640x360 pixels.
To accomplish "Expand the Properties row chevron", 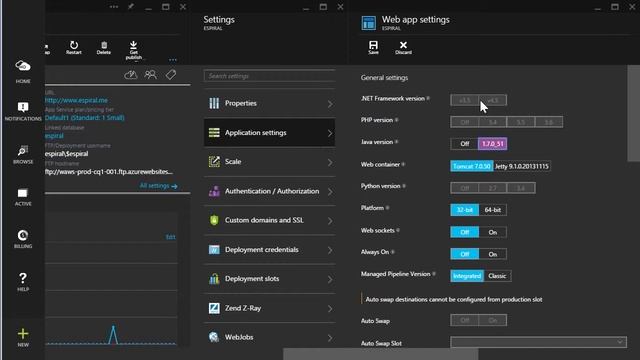I will [330, 104].
